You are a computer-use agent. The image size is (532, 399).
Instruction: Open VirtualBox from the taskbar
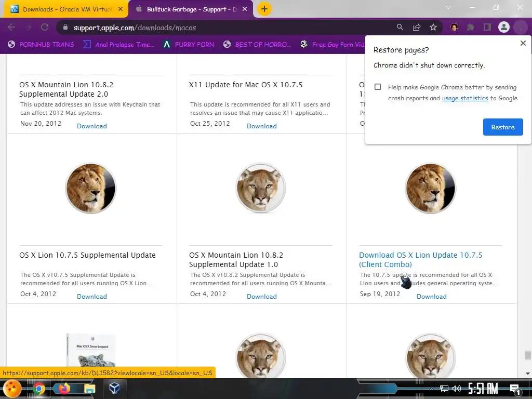(x=114, y=389)
